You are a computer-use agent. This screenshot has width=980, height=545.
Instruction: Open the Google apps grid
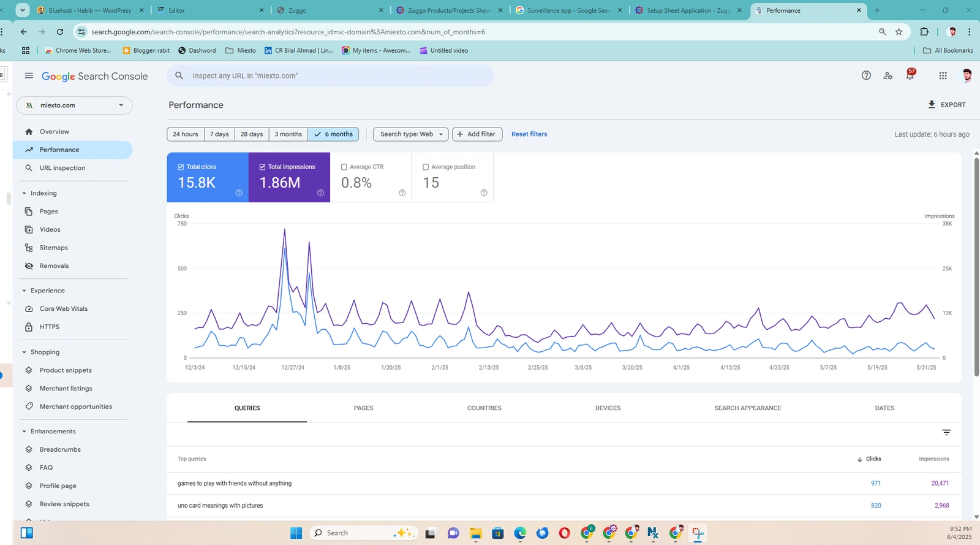coord(943,75)
